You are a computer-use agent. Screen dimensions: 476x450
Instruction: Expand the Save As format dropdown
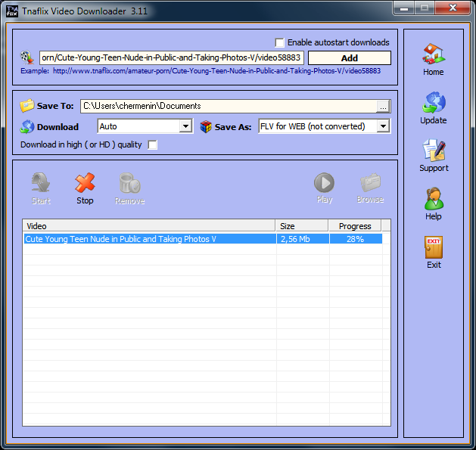(x=324, y=126)
